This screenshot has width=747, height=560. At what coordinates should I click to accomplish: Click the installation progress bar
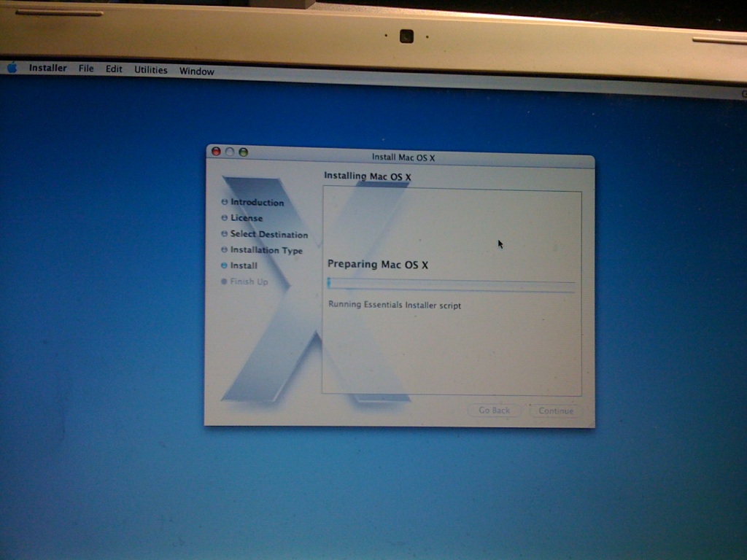tap(451, 285)
